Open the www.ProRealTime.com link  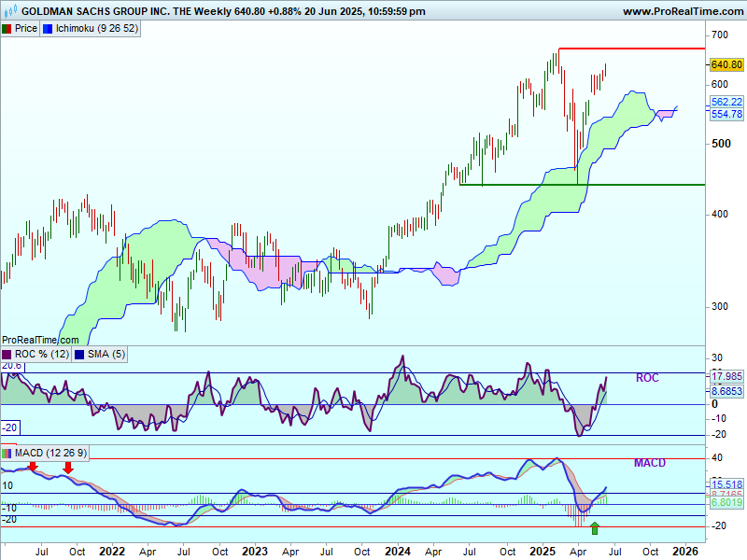681,11
